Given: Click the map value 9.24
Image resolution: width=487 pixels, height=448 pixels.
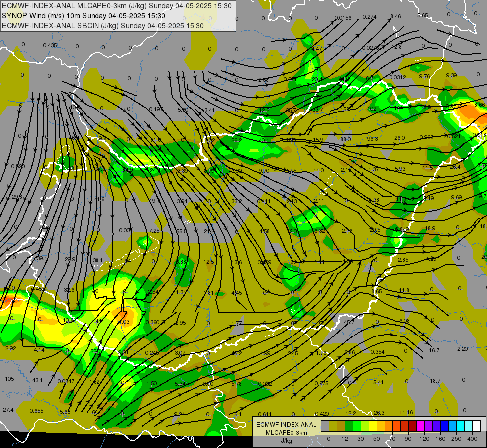Looking at the screenshot, I should click(x=180, y=414).
